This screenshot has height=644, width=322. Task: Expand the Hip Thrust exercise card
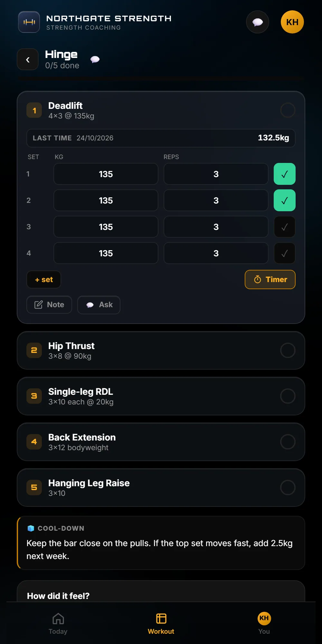point(161,350)
